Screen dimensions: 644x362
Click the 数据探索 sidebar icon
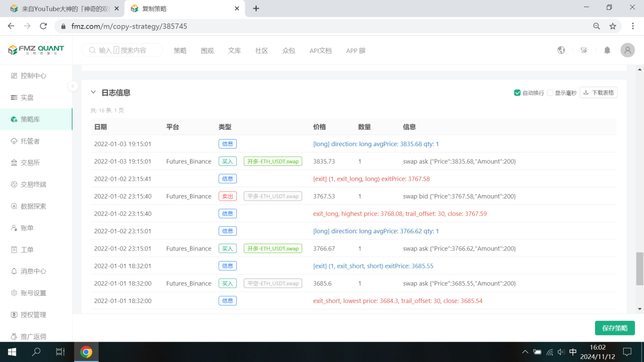(x=14, y=206)
